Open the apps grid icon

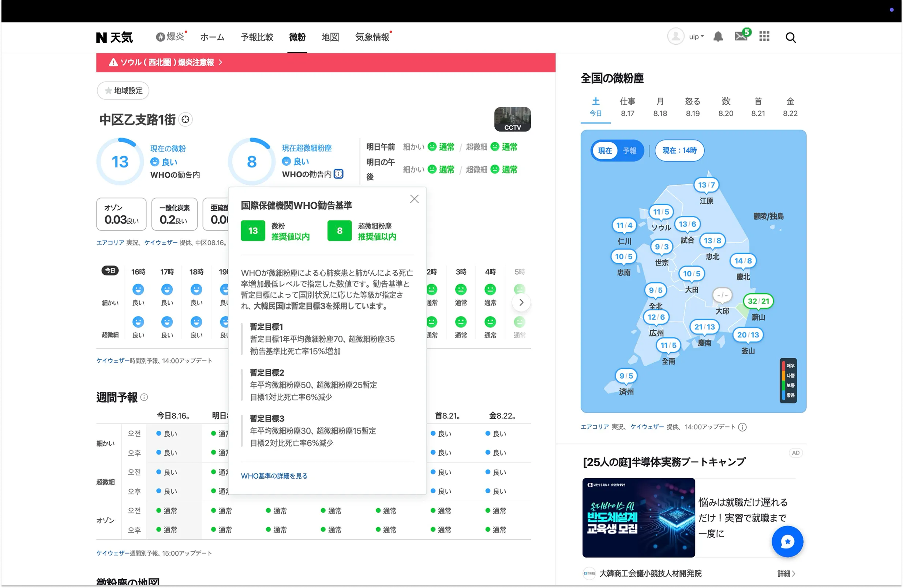764,37
